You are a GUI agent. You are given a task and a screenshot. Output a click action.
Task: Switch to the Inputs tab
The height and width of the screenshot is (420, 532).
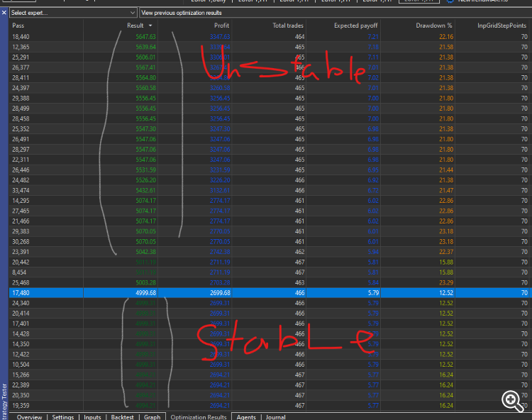[x=92, y=417]
